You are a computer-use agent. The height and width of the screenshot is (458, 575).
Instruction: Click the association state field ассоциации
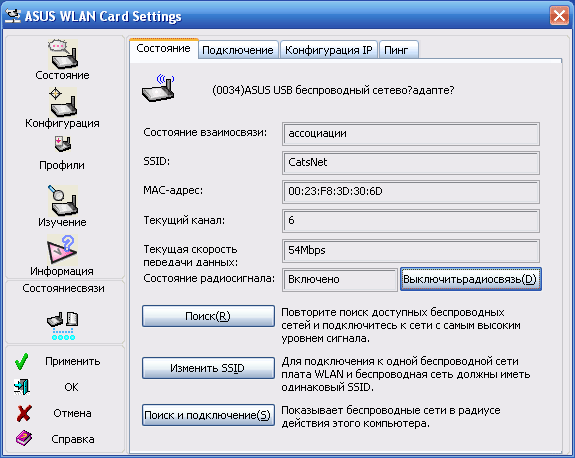pyautogui.click(x=411, y=134)
